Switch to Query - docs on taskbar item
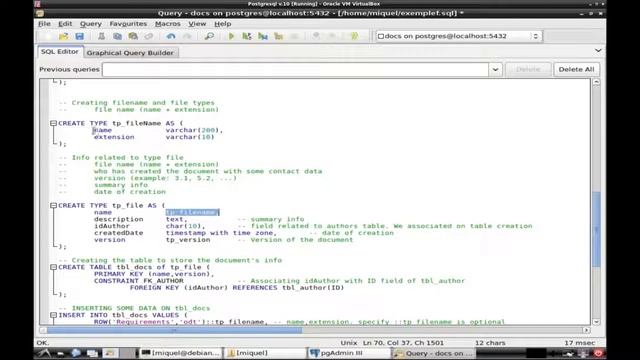Screen dimensions: 640x360 pyautogui.click(x=433, y=353)
